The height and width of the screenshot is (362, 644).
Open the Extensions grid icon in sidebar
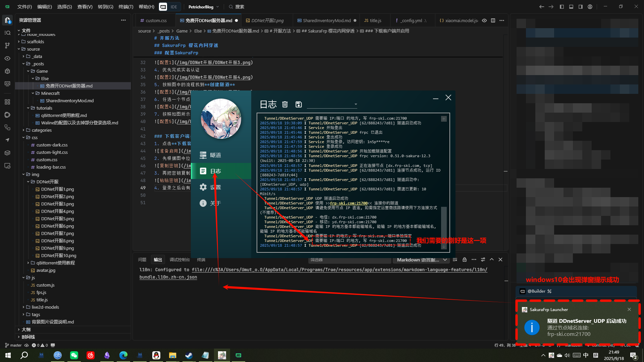click(x=7, y=102)
